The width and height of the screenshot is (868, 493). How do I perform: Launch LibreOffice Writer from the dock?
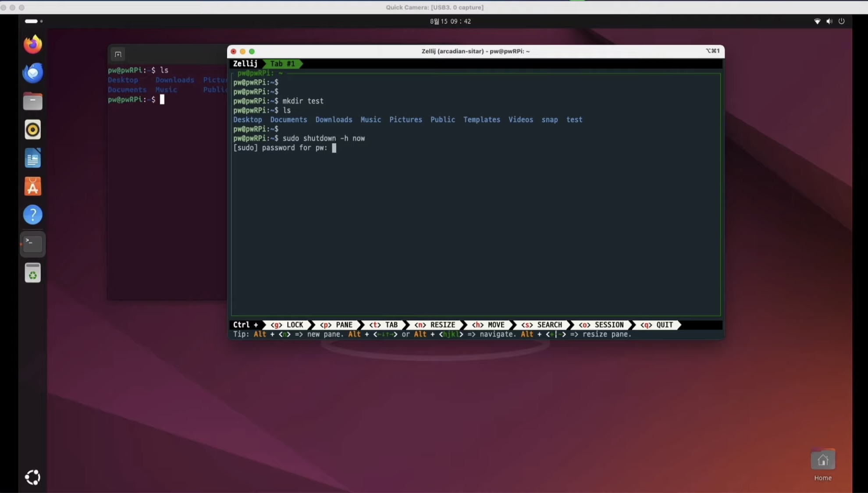[x=33, y=158]
